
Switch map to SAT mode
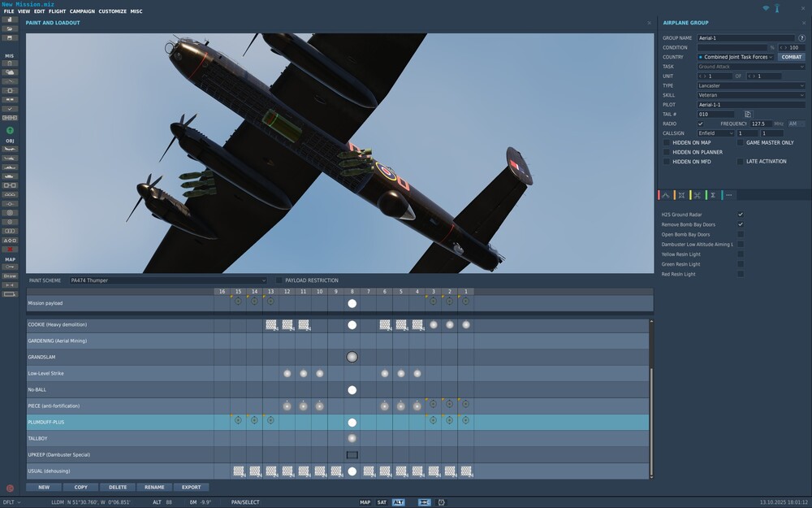tap(382, 502)
